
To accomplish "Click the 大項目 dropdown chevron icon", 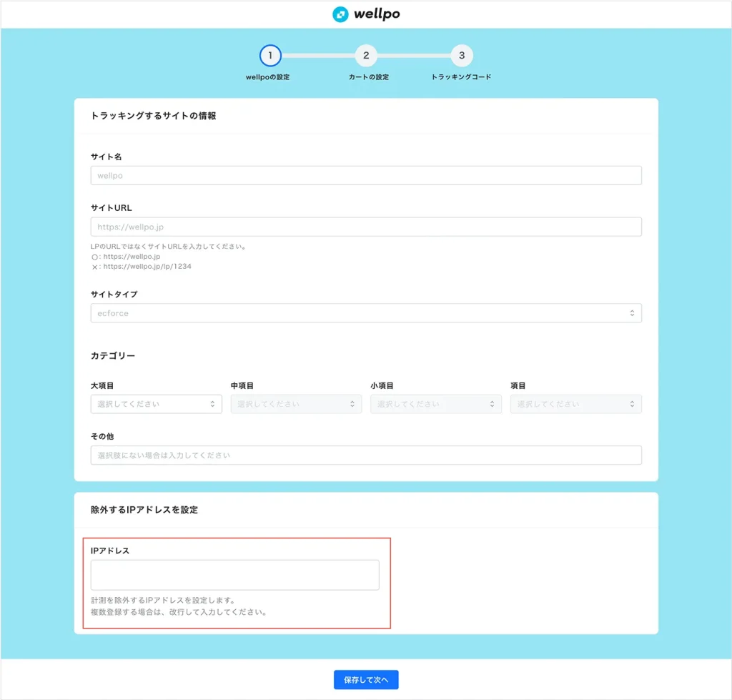I will pos(212,404).
